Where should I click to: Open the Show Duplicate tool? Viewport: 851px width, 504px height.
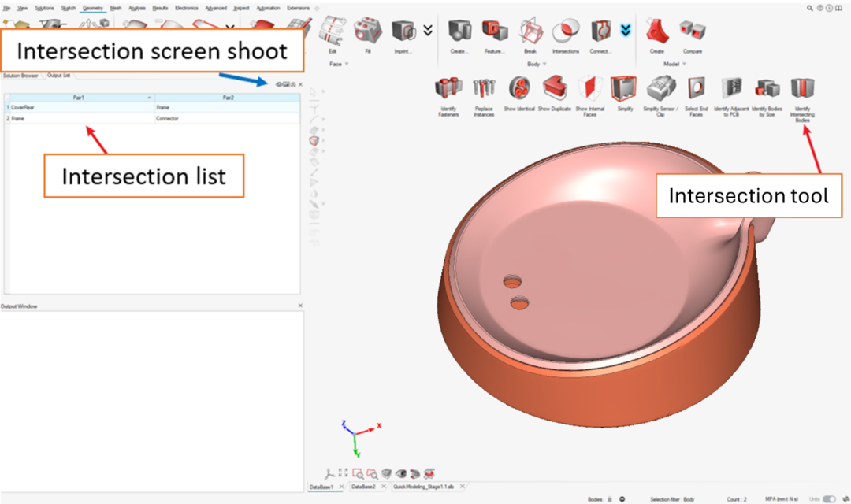click(x=555, y=88)
